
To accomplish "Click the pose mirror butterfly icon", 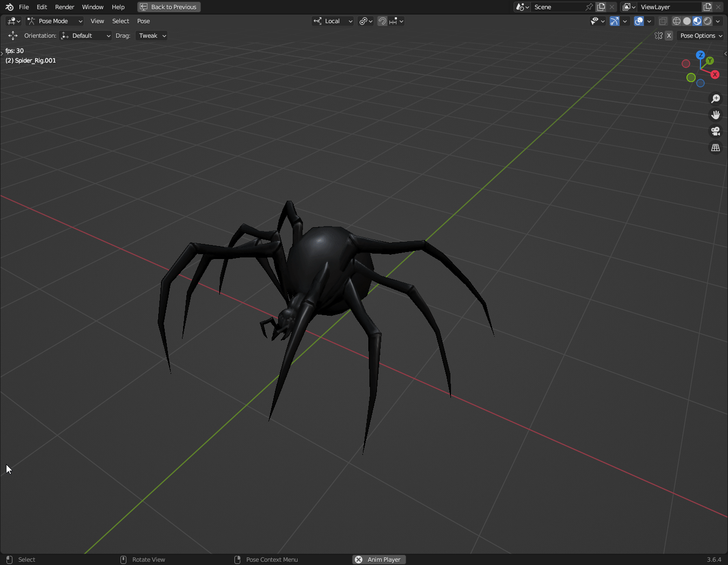I will tap(658, 36).
